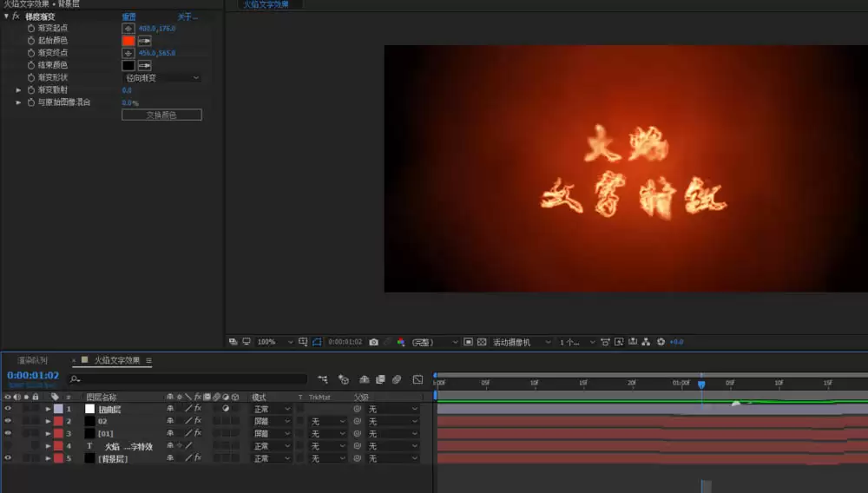Toggle the shy layers hide icon in timeline
868x493 pixels.
(364, 379)
